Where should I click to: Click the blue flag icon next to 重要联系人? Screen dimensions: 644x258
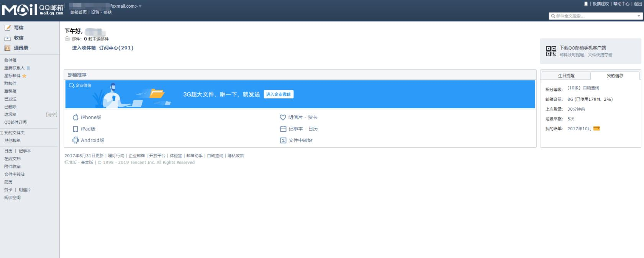28,68
